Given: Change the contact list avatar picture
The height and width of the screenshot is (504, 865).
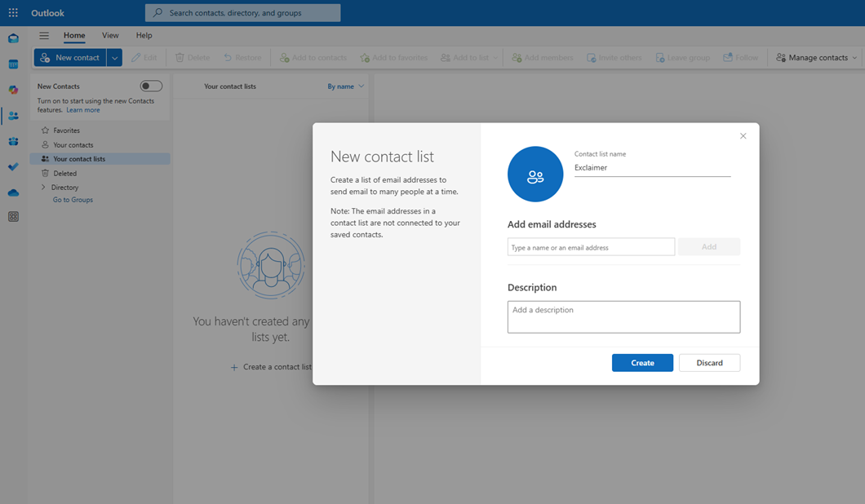Looking at the screenshot, I should (x=535, y=174).
